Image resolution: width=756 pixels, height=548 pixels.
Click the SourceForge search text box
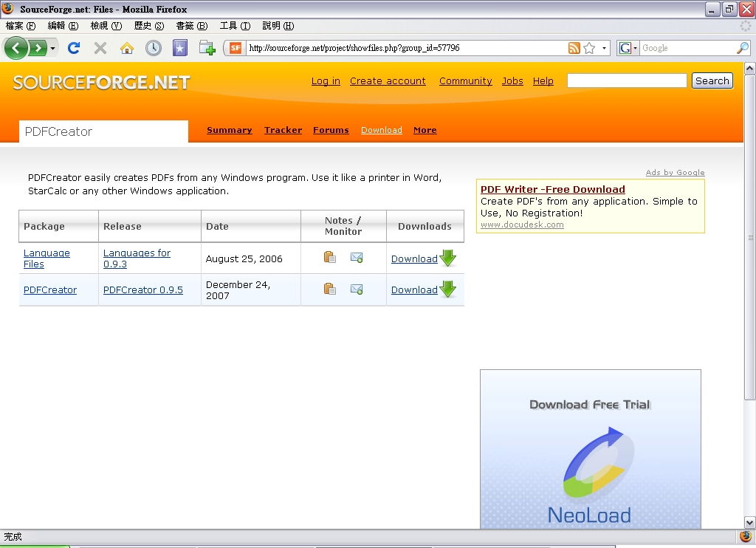[x=627, y=81]
